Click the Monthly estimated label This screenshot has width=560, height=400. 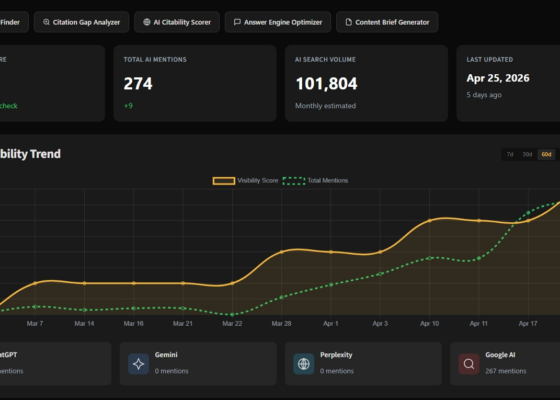(325, 106)
